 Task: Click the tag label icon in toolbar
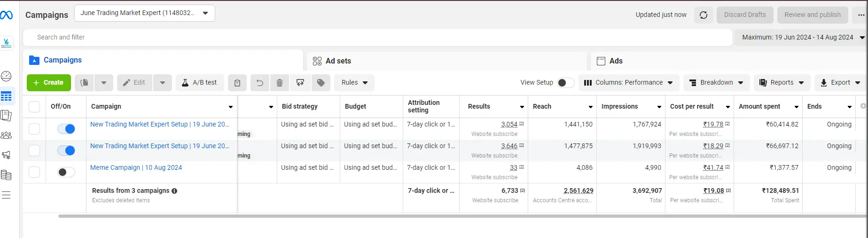[321, 83]
